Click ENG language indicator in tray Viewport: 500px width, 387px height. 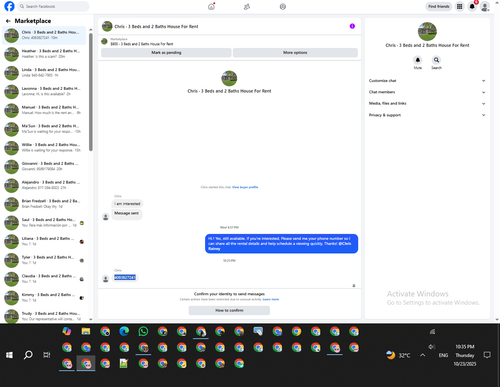point(443,355)
